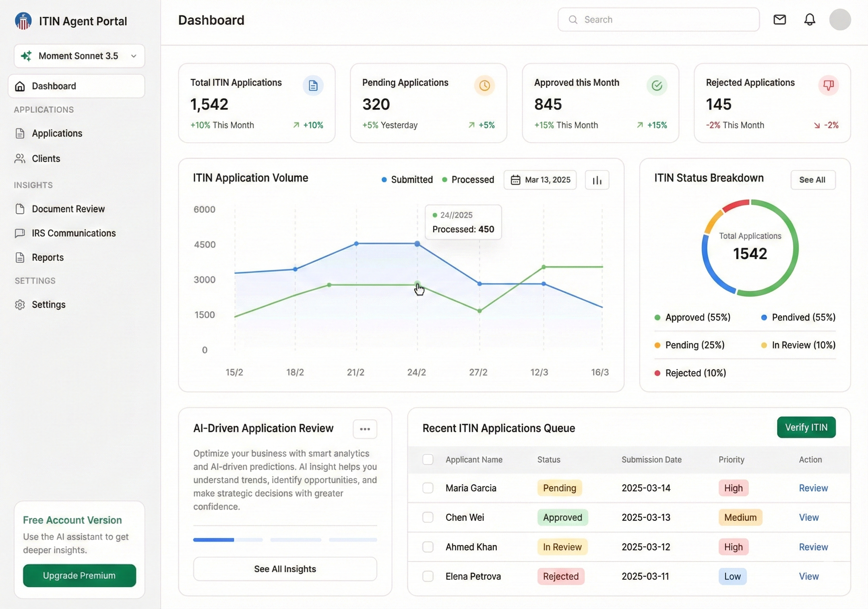Open the mail envelope icon
The width and height of the screenshot is (868, 609).
click(x=780, y=20)
